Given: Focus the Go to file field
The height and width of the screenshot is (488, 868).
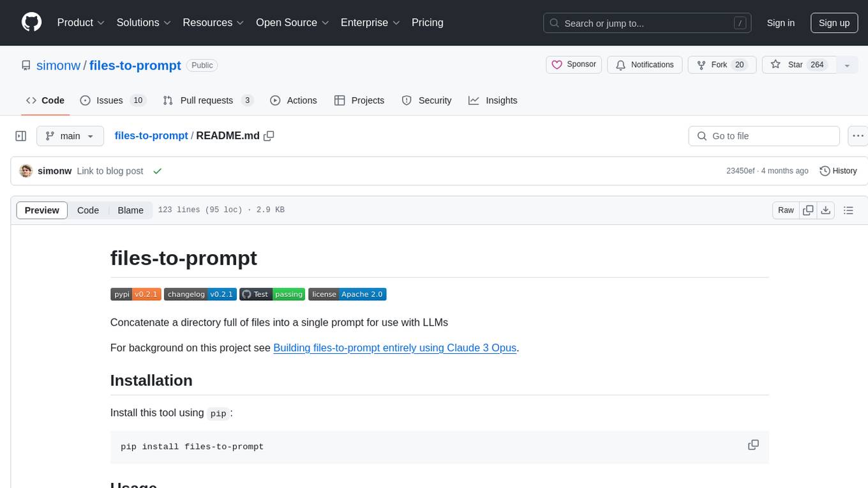Looking at the screenshot, I should pos(764,136).
